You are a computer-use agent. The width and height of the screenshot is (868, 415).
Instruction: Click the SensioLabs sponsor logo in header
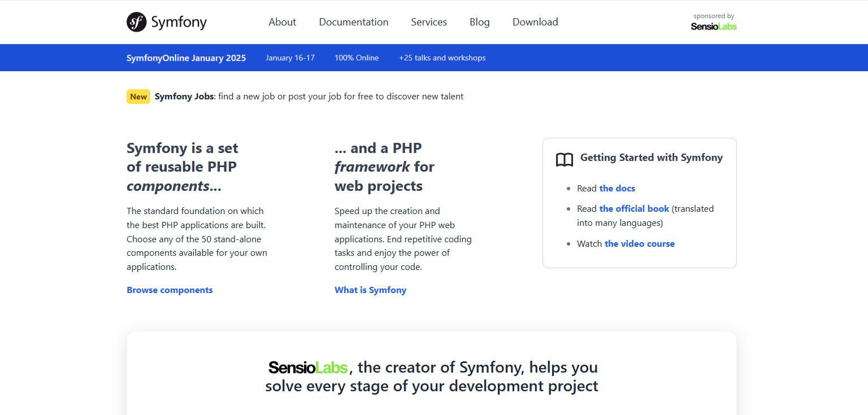[714, 26]
